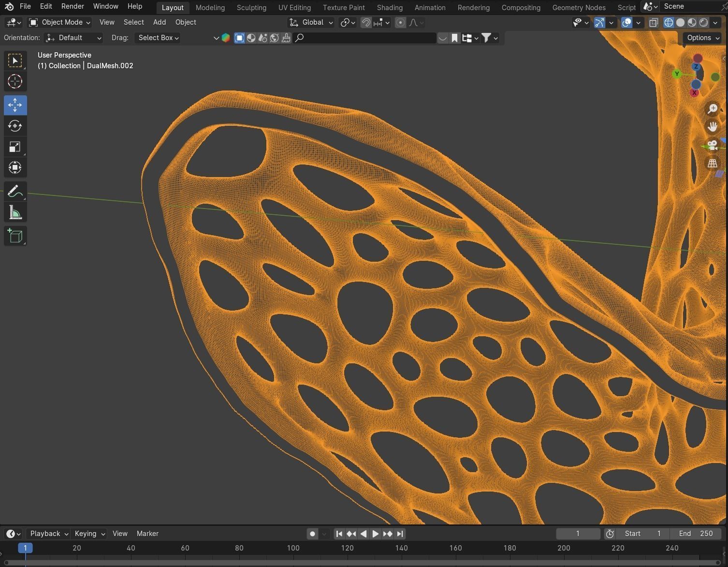Open the Playback dropdown in the timeline
This screenshot has width=728, height=567.
click(x=49, y=534)
